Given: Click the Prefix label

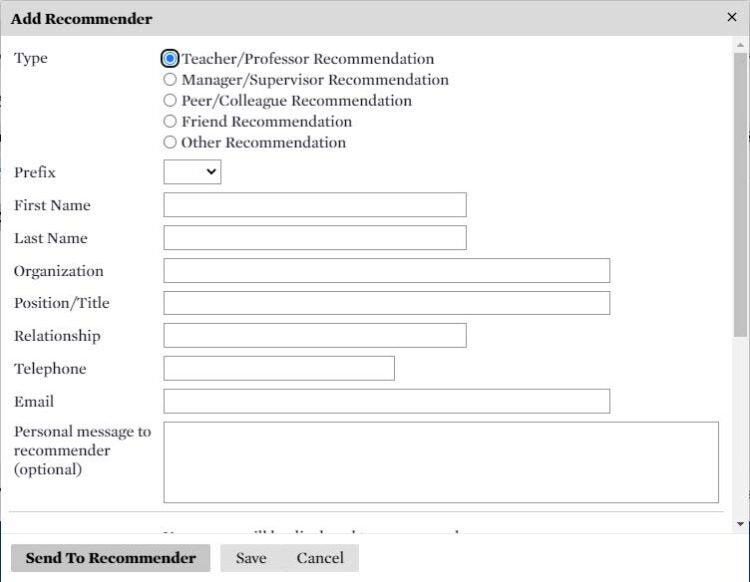Looking at the screenshot, I should tap(35, 172).
